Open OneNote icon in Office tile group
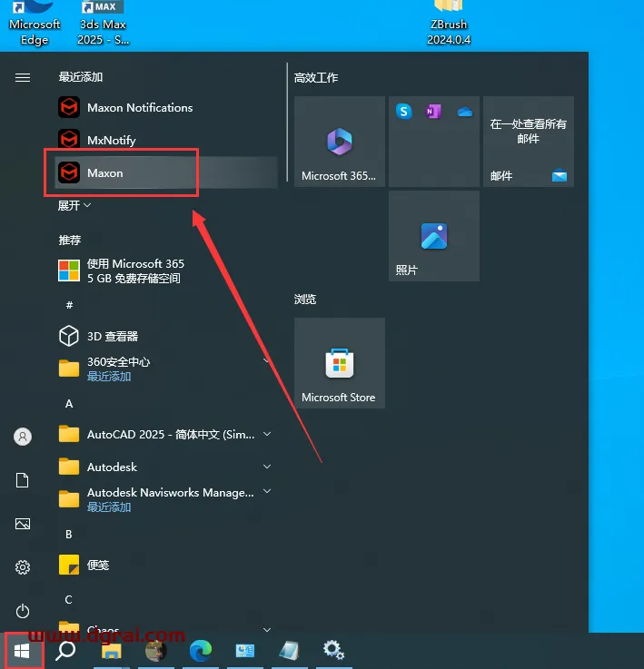The height and width of the screenshot is (669, 644). (x=433, y=112)
